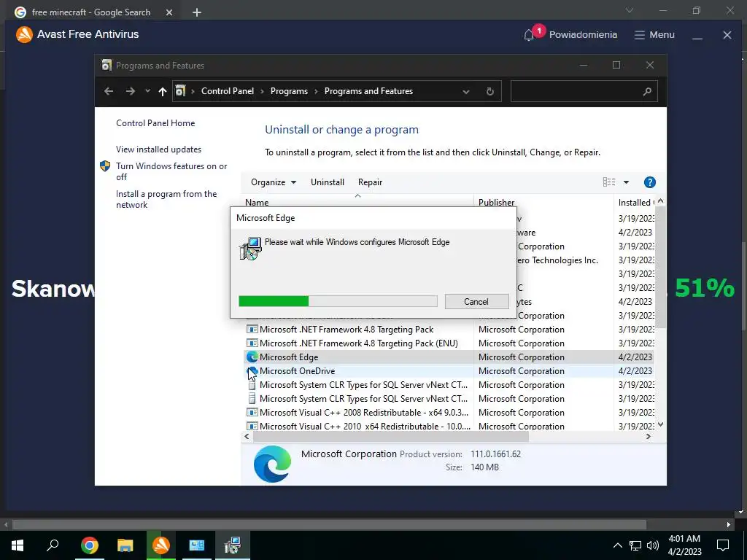This screenshot has height=560, width=747.
Task: Click the Programs breadcrumb
Action: pos(289,91)
